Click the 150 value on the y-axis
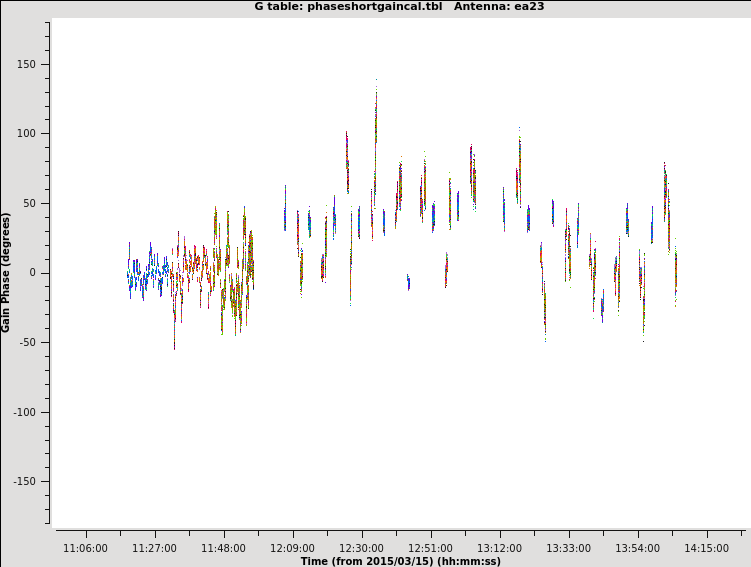The image size is (751, 567). click(25, 64)
